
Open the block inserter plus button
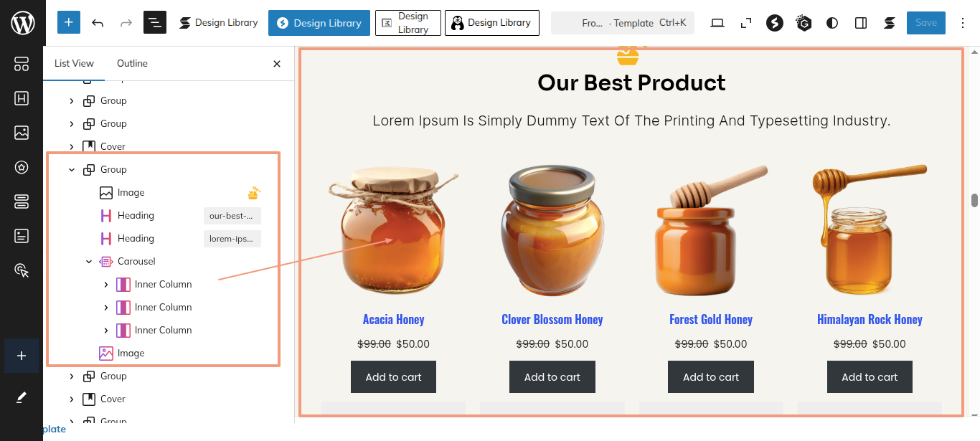click(x=68, y=23)
